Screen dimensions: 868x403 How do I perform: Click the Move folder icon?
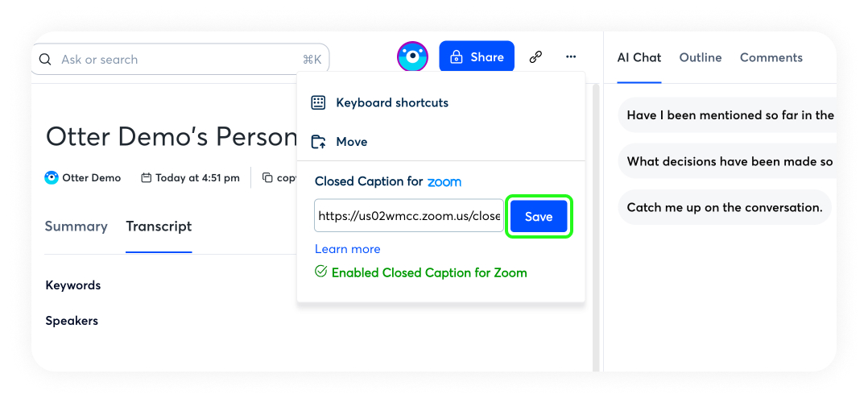(x=318, y=142)
